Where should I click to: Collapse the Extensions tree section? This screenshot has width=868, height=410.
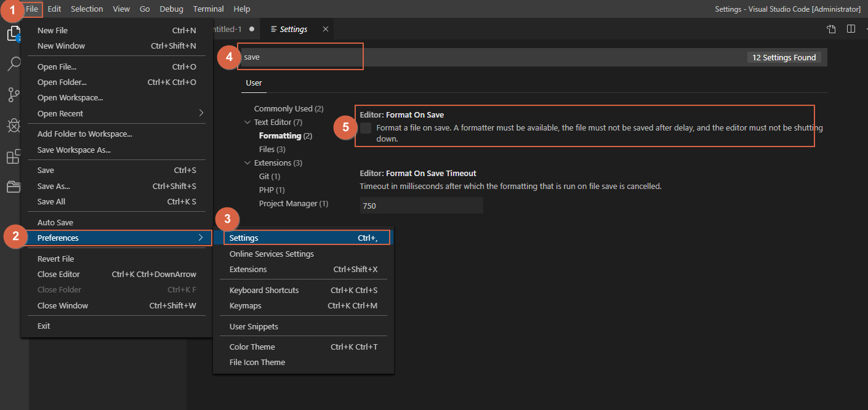247,163
